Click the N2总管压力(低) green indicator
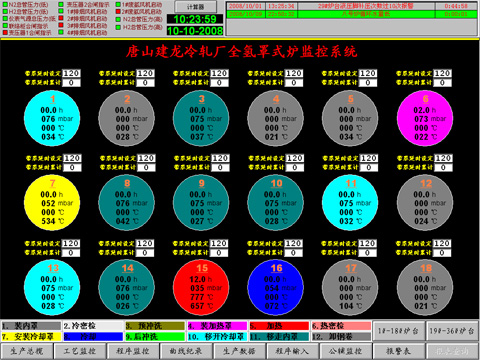 [x=5, y=5]
